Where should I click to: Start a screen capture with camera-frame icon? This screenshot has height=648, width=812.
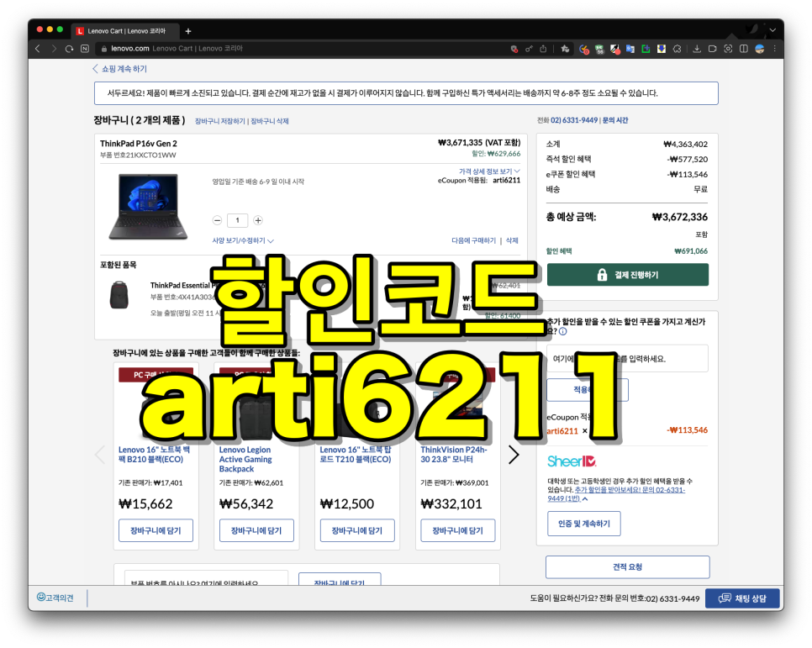(x=728, y=49)
